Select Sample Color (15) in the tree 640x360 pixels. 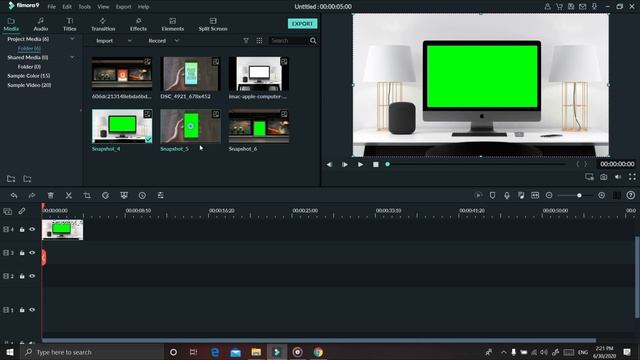click(x=29, y=76)
